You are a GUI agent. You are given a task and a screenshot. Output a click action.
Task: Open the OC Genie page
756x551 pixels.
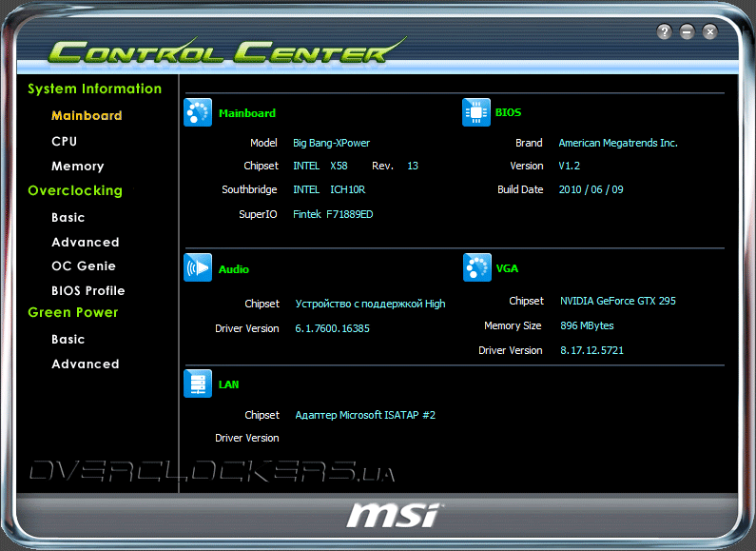[84, 266]
